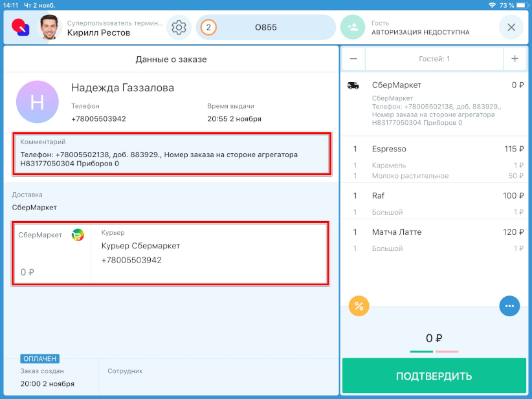Open the Комментарий field
Image resolution: width=532 pixels, height=399 pixels.
172,154
